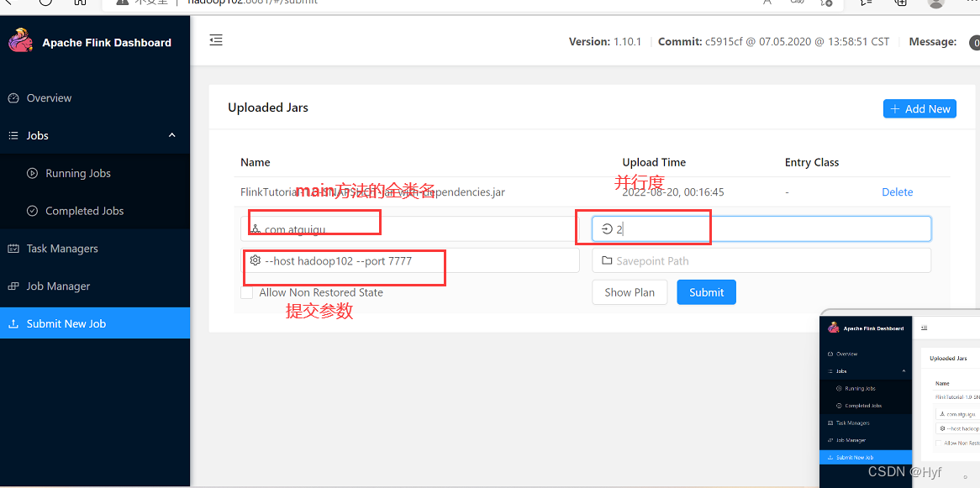Click the Upload Time column header

[654, 162]
